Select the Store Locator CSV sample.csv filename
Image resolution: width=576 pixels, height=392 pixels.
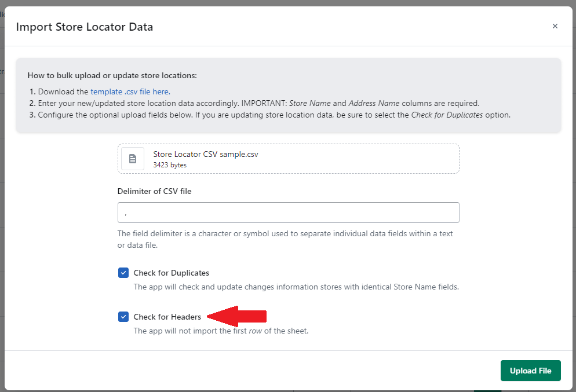(x=206, y=155)
